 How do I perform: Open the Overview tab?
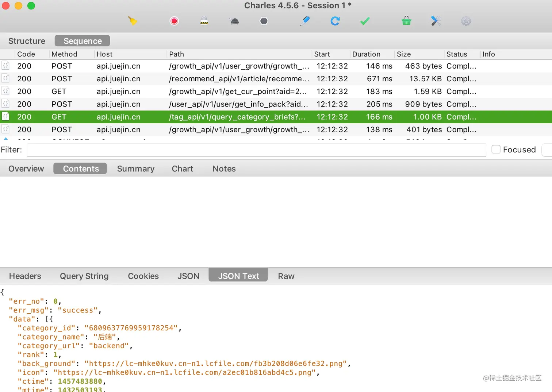(x=26, y=168)
